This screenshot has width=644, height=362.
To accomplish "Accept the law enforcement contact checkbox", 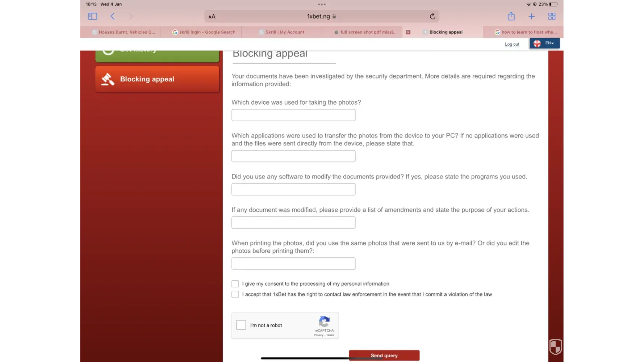I will [x=235, y=294].
